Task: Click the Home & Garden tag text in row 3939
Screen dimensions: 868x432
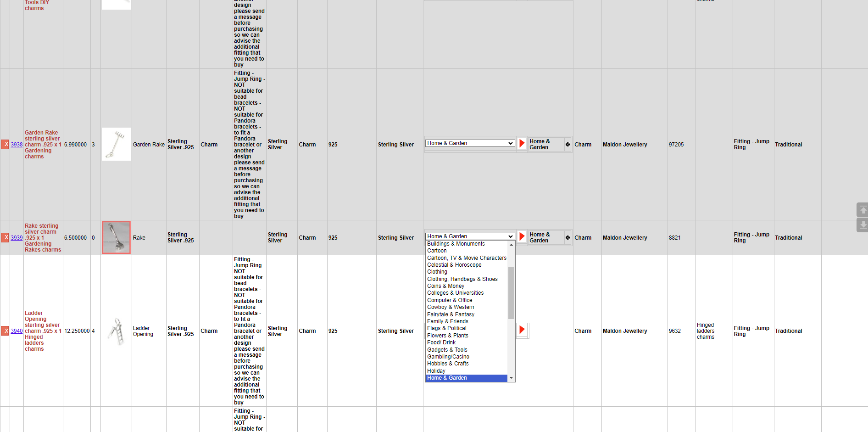Action: 540,237
